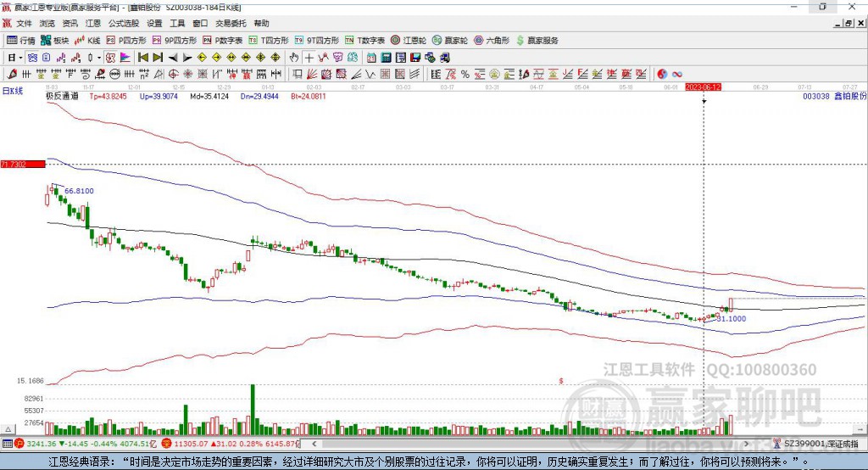Viewport: 868px width, 470px height.
Task: Expand the 日 period dropdown
Action: coord(20,58)
